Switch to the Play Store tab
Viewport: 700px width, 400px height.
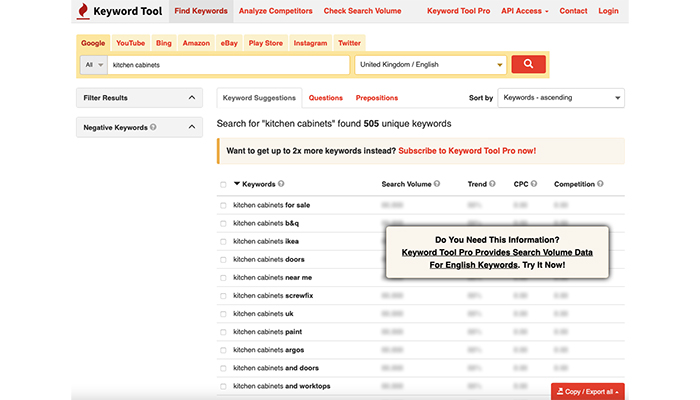266,43
